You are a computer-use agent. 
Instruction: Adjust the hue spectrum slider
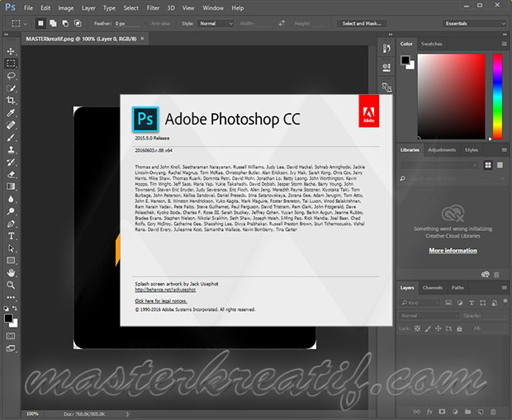(497, 97)
